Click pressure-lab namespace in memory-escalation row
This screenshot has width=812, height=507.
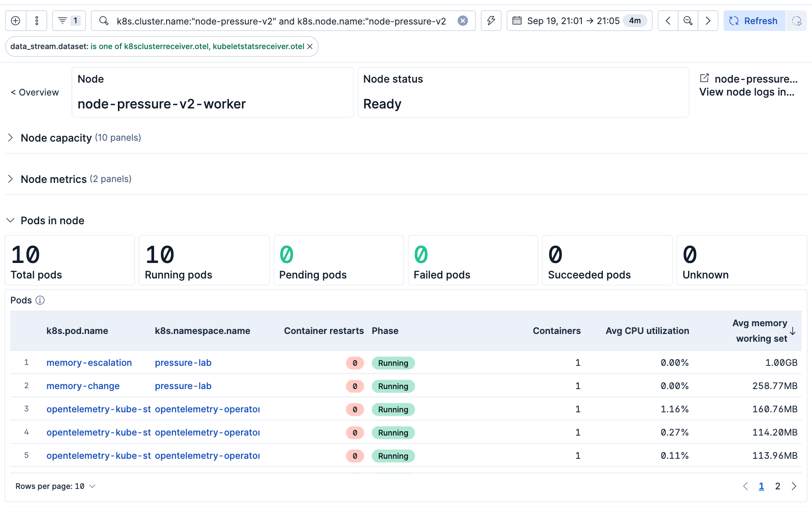183,363
